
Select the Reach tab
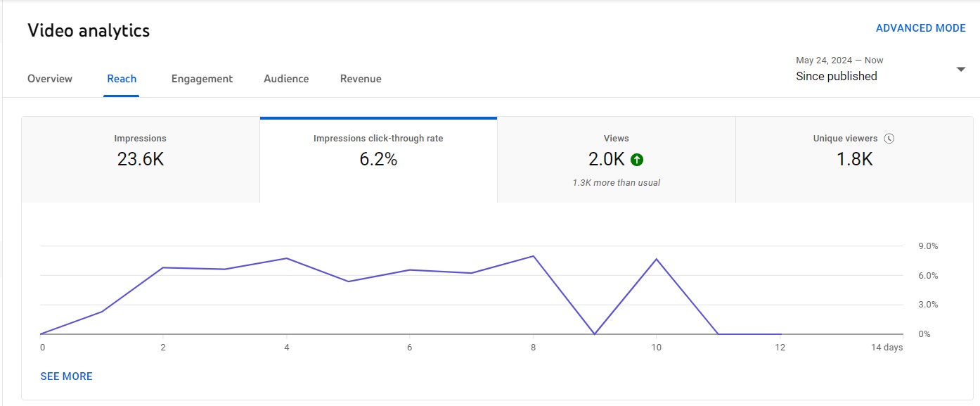pos(122,79)
